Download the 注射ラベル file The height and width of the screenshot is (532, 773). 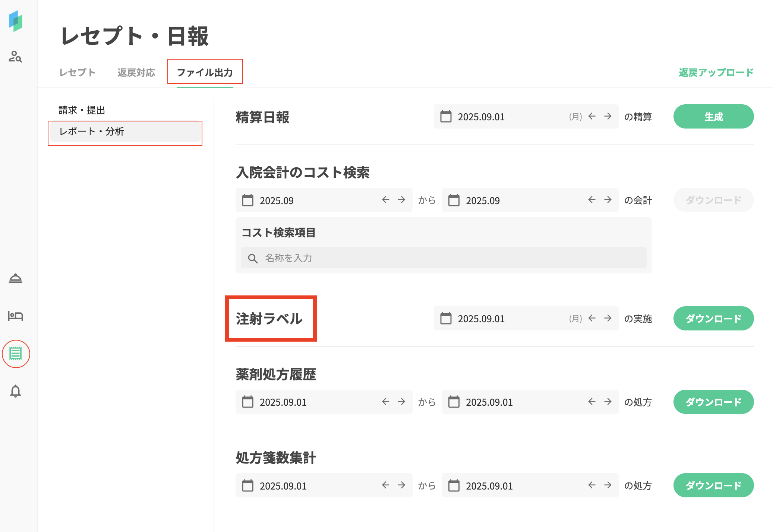(x=713, y=319)
